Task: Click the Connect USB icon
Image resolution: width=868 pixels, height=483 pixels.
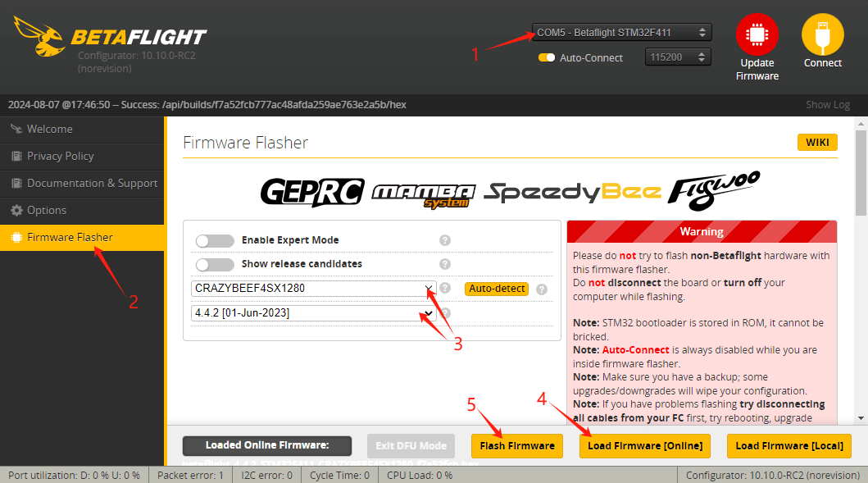Action: pyautogui.click(x=822, y=34)
